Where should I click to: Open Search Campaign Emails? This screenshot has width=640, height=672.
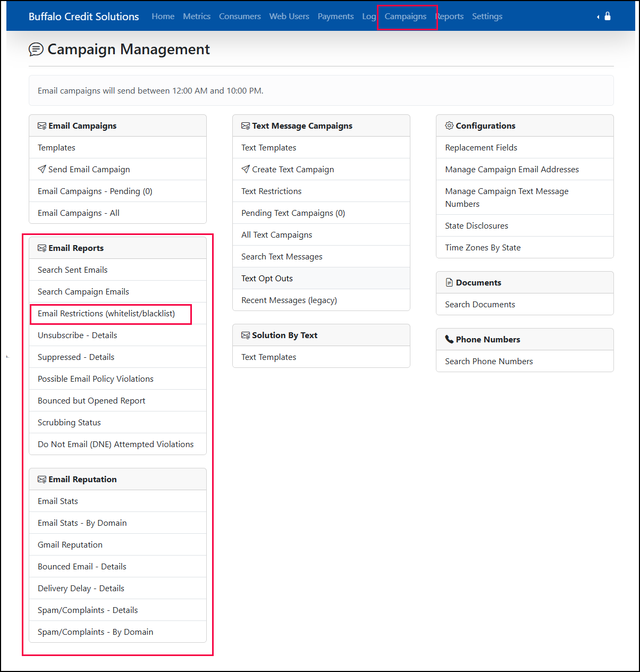(117, 292)
